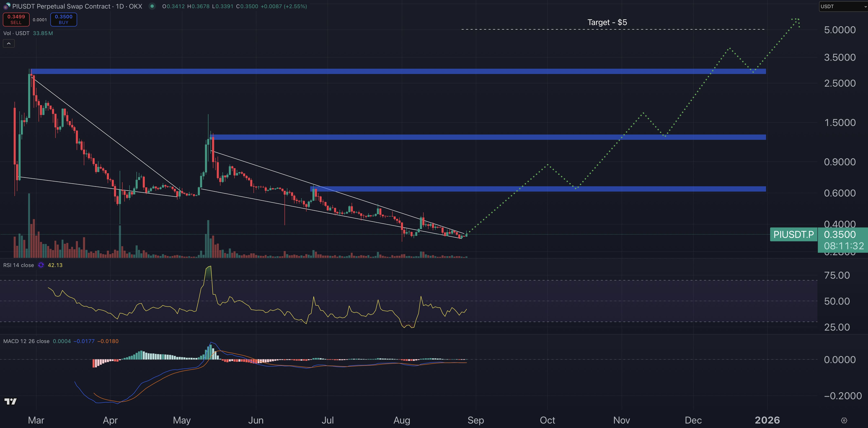The width and height of the screenshot is (868, 428).
Task: Collapse the volume pane with the chevron
Action: tap(8, 43)
